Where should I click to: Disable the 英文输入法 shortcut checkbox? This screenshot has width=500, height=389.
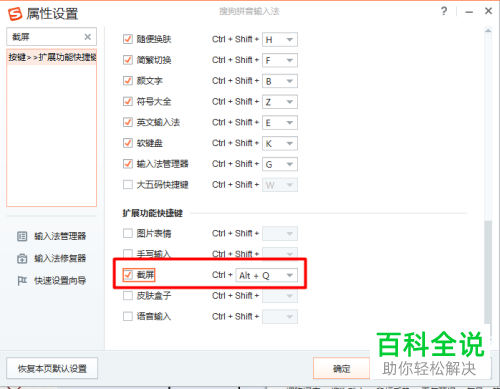(x=128, y=122)
